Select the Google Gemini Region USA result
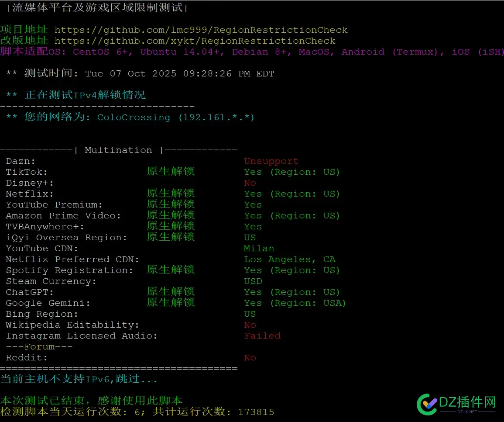This screenshot has width=504, height=422. pyautogui.click(x=295, y=303)
